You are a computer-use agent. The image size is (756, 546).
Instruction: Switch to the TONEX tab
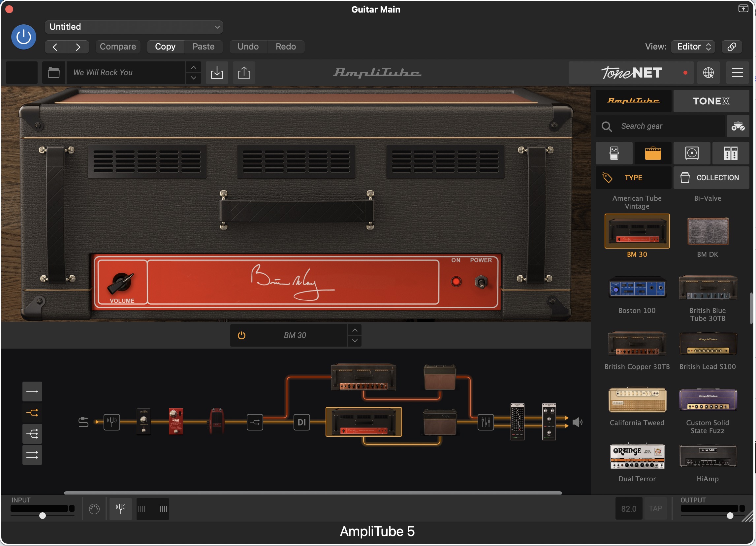(x=711, y=101)
